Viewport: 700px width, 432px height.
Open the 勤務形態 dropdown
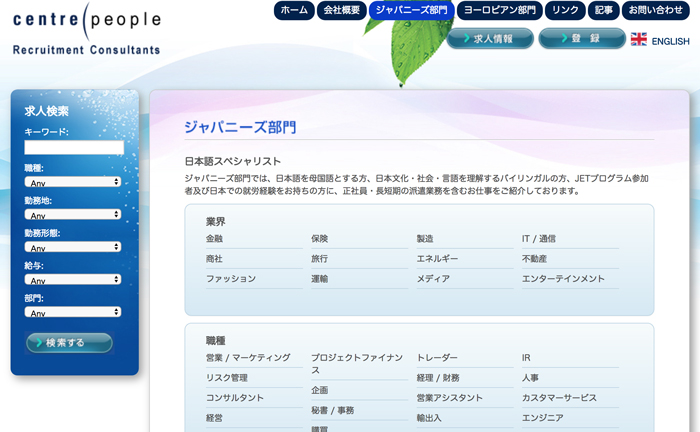click(x=73, y=247)
